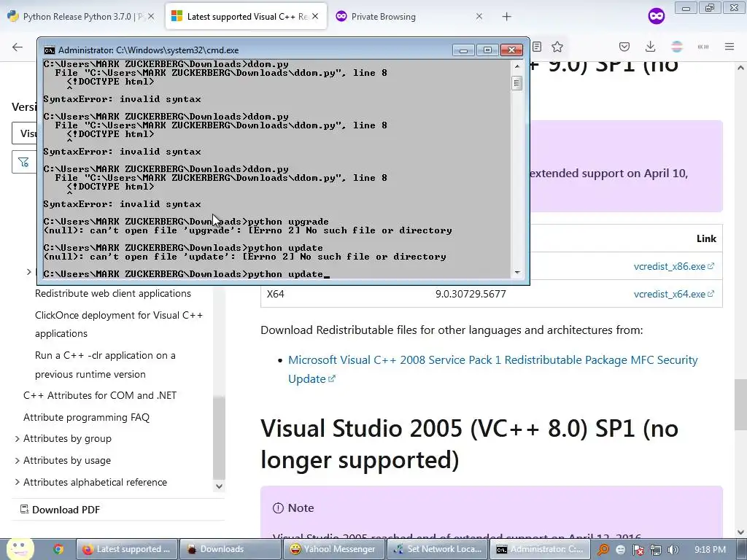Viewport: 747px width, 560px height.
Task: Expand Attributes by group node
Action: (x=18, y=438)
